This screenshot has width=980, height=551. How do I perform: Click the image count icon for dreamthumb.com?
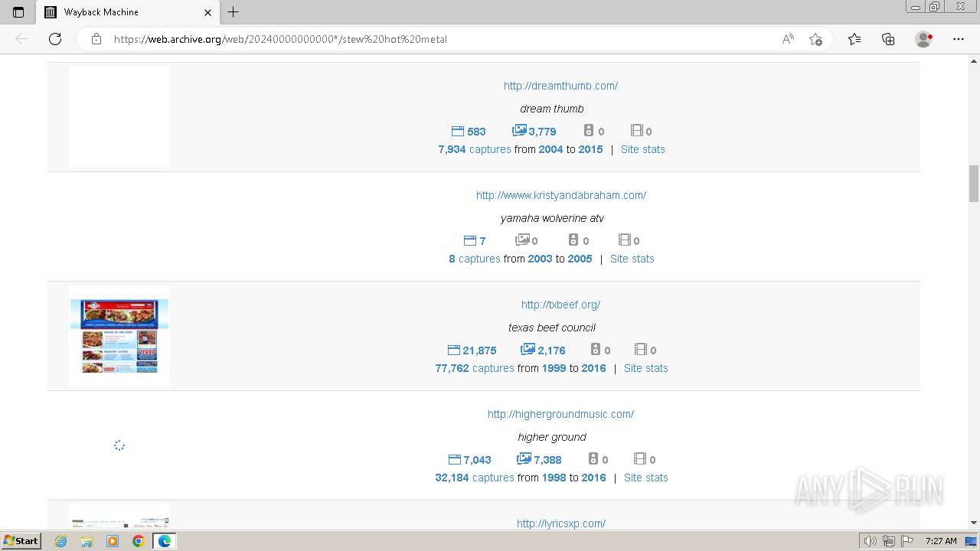point(519,131)
